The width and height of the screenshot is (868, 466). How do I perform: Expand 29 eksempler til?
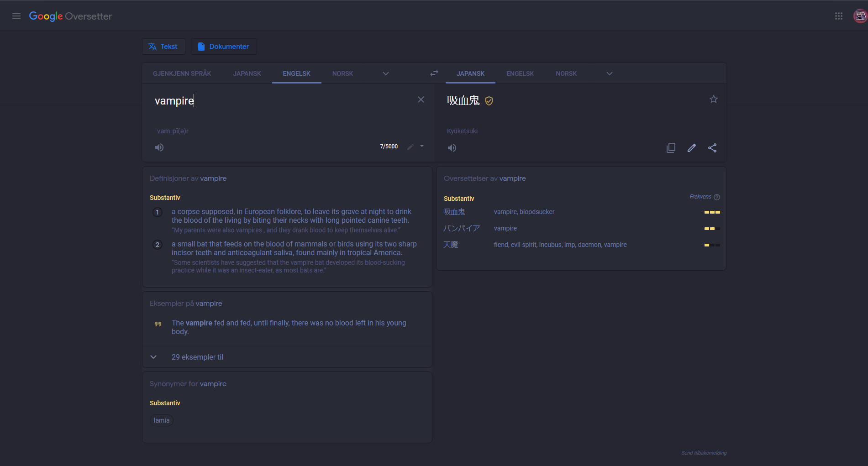(x=197, y=357)
